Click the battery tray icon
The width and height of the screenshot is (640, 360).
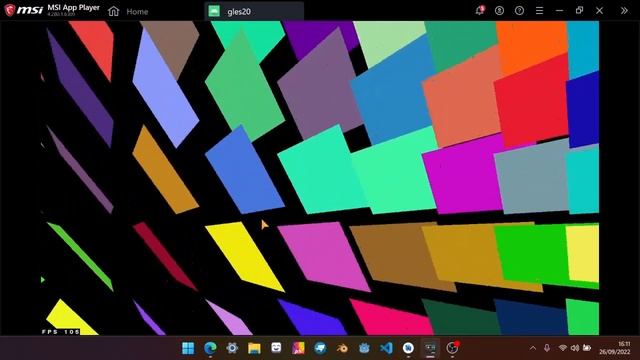[x=587, y=348]
